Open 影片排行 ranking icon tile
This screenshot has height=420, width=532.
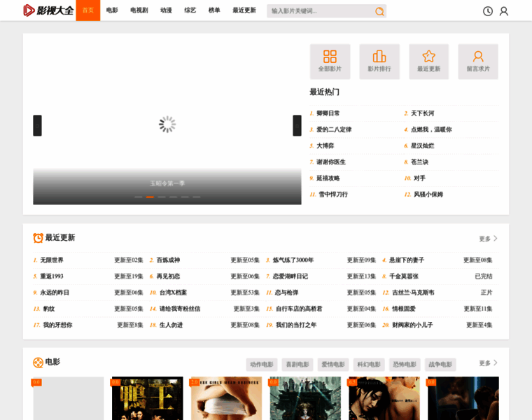click(x=379, y=61)
